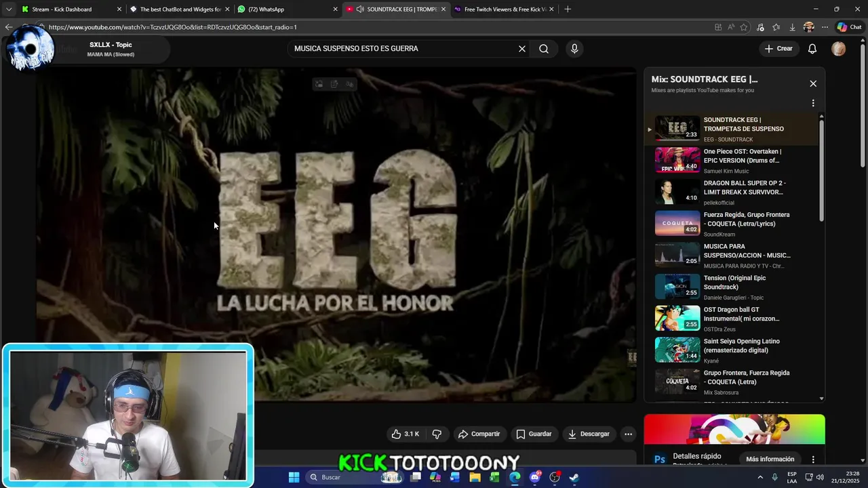Click Guardar to save the video
Screen dimensions: 868x488
point(534,434)
